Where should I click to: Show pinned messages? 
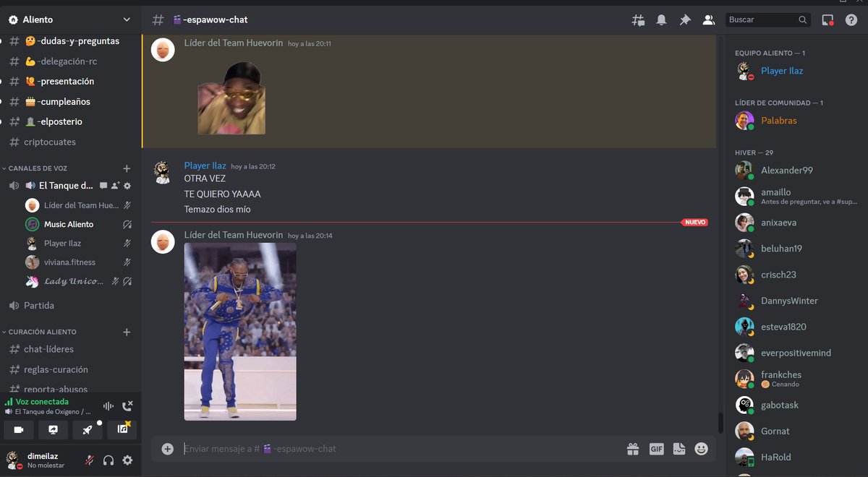coord(685,20)
